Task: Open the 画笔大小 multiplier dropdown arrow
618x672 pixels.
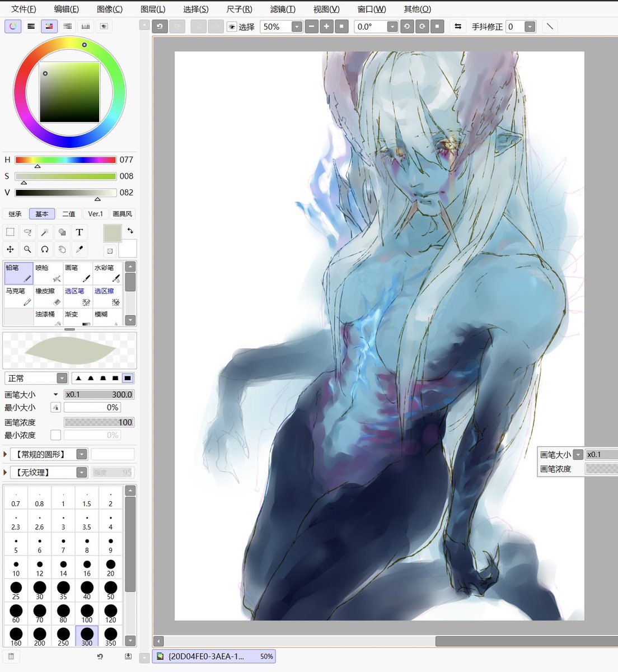Action: tap(55, 394)
